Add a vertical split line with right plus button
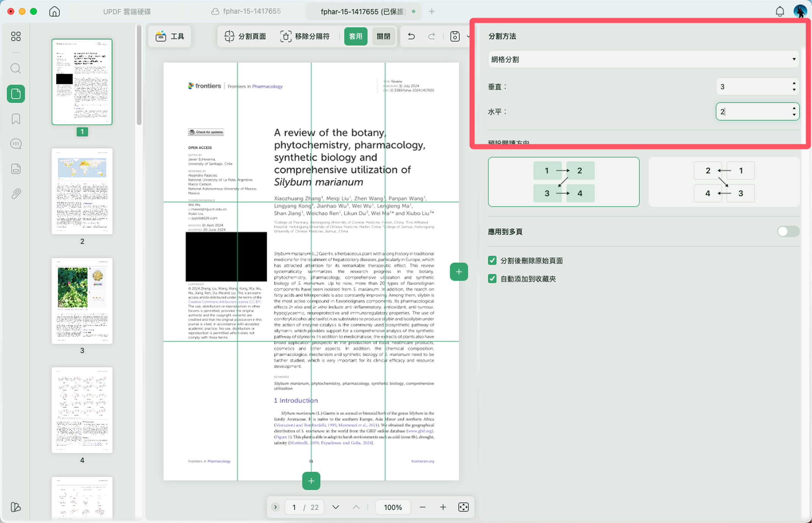This screenshot has height=523, width=812. coord(459,272)
